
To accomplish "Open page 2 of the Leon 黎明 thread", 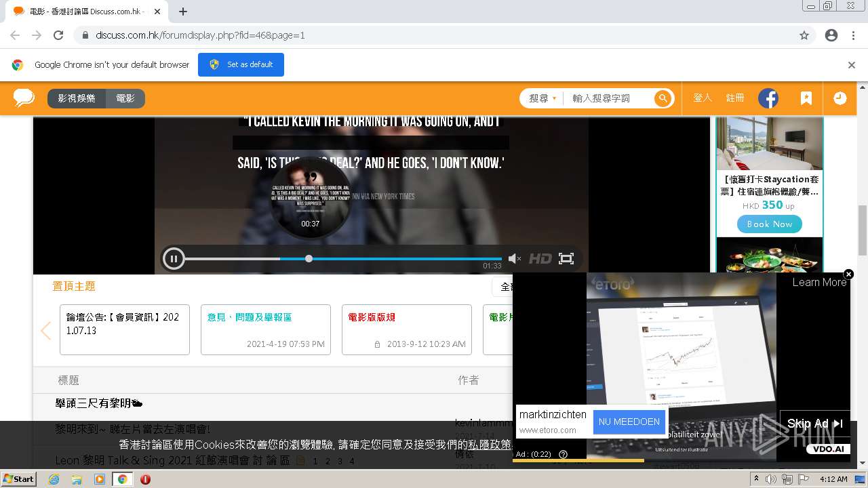I will [327, 462].
